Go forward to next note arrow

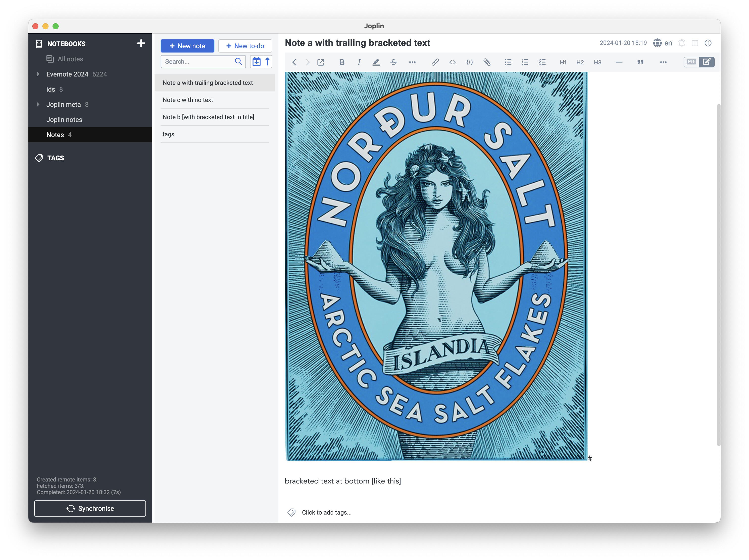(x=308, y=62)
